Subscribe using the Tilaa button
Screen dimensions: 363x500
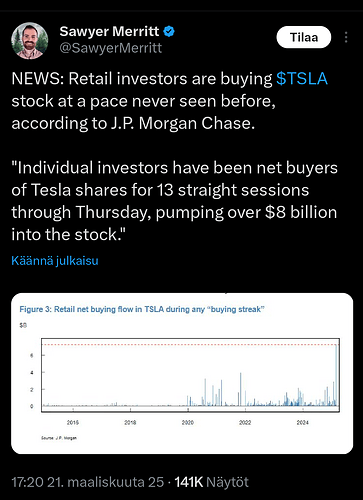(x=304, y=37)
